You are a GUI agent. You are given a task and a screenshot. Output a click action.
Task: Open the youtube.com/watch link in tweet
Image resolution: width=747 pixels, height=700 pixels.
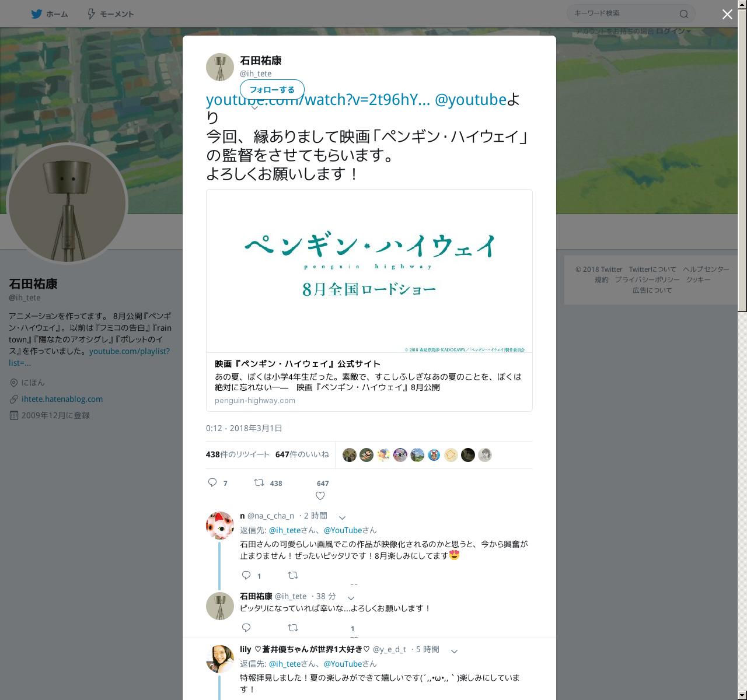pos(318,100)
